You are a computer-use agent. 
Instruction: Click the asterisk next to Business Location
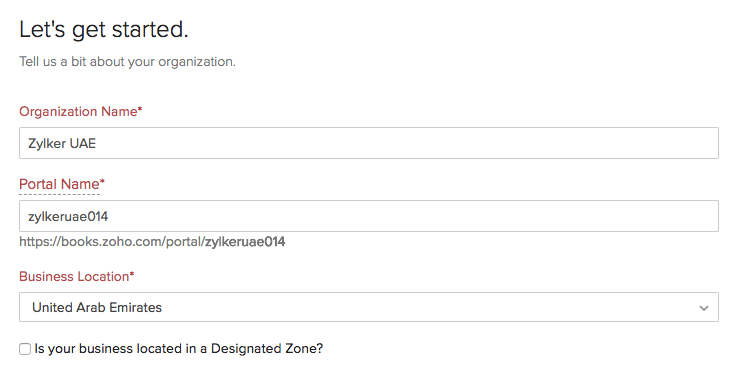[x=132, y=274]
